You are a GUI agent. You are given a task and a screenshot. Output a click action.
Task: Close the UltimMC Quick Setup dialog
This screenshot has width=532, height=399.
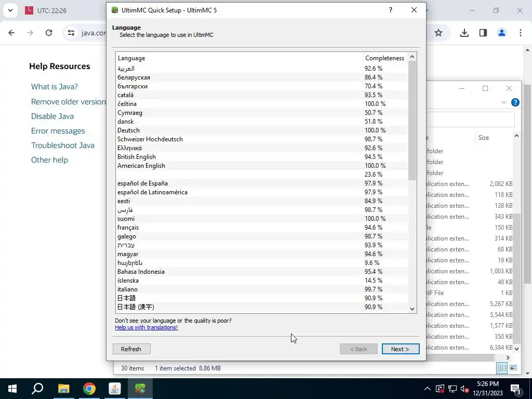[x=414, y=10]
